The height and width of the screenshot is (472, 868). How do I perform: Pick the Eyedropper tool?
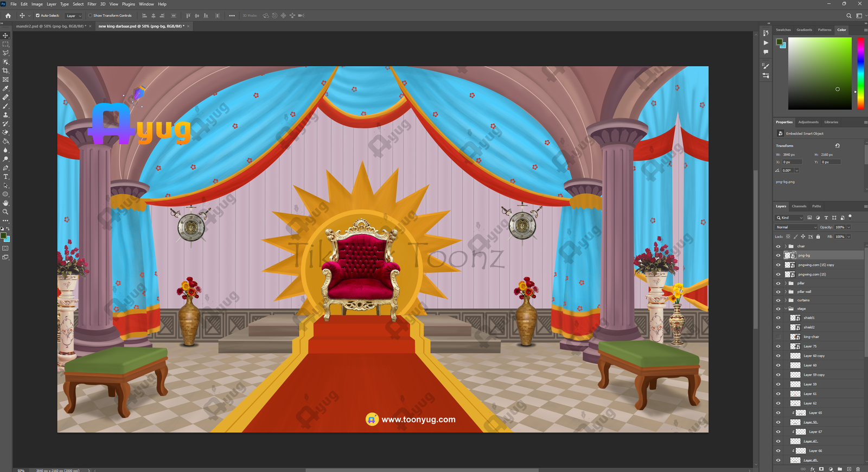[5, 88]
